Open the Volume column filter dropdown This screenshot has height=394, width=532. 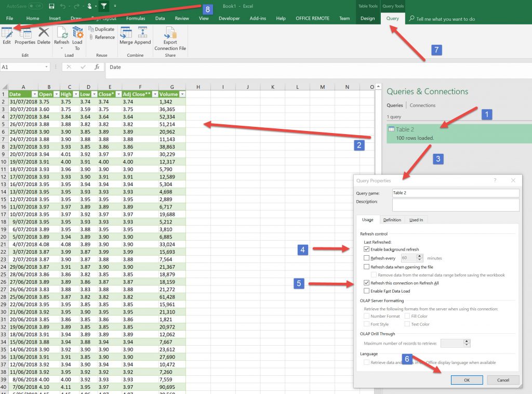(182, 95)
